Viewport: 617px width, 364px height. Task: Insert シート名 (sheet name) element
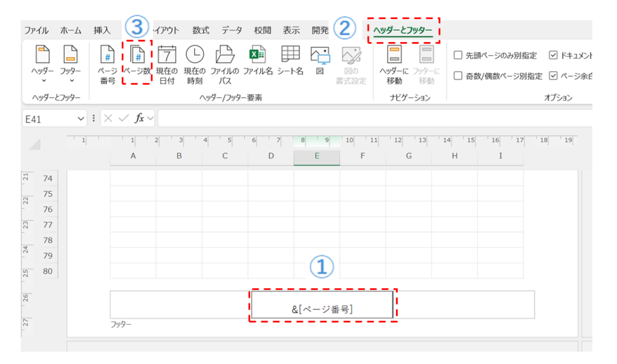click(290, 64)
